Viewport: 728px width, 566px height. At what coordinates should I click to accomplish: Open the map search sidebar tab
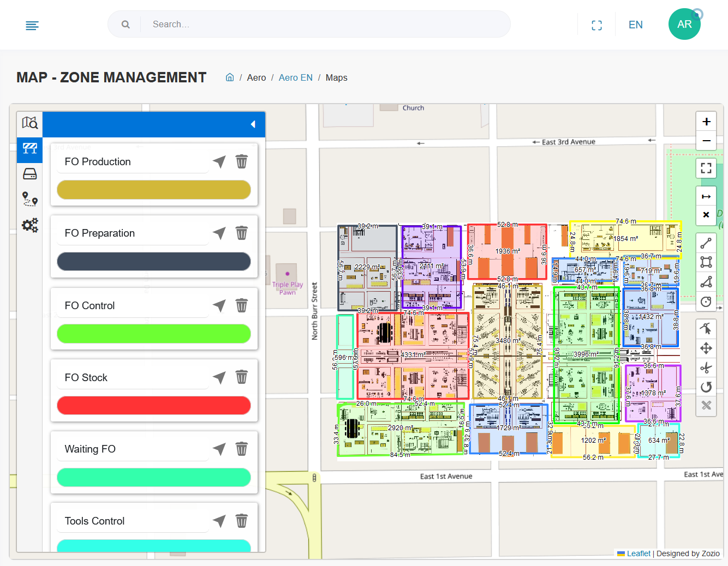29,124
